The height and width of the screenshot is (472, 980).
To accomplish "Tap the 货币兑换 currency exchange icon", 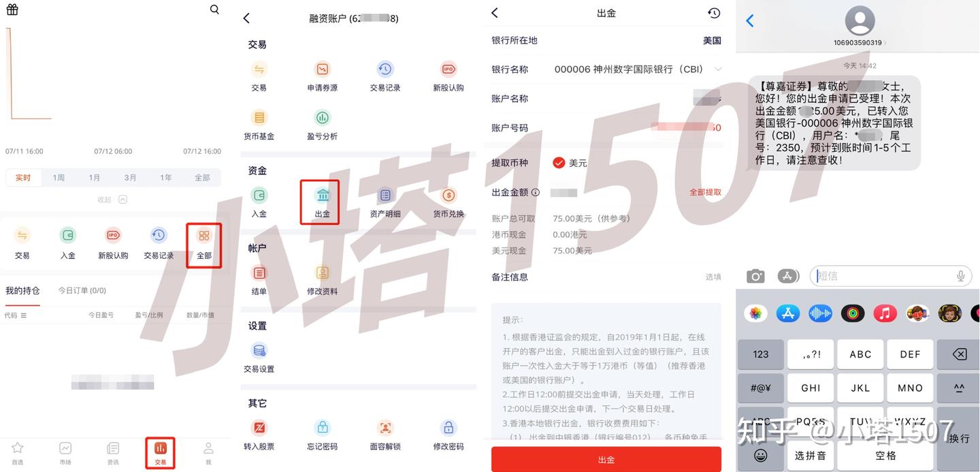I will pos(448,197).
